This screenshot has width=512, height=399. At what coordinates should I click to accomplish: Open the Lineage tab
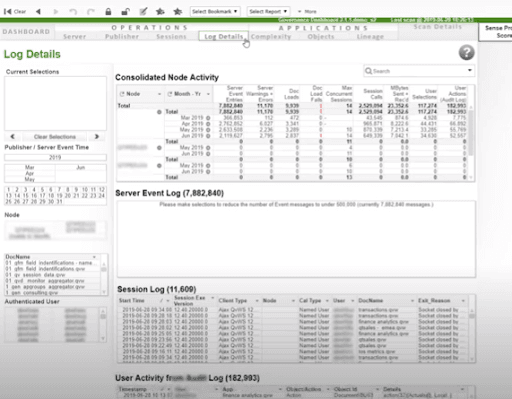pyautogui.click(x=370, y=36)
